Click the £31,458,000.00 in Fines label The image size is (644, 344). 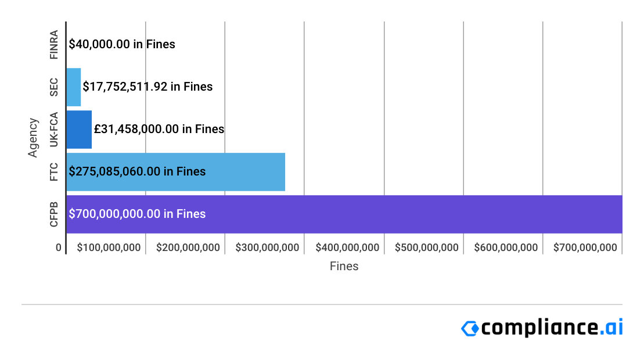tap(159, 129)
